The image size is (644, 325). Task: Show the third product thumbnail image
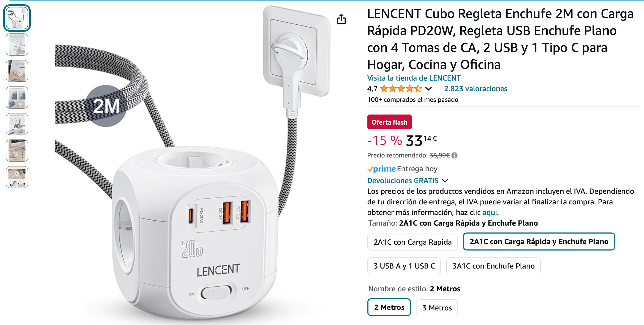point(17,71)
